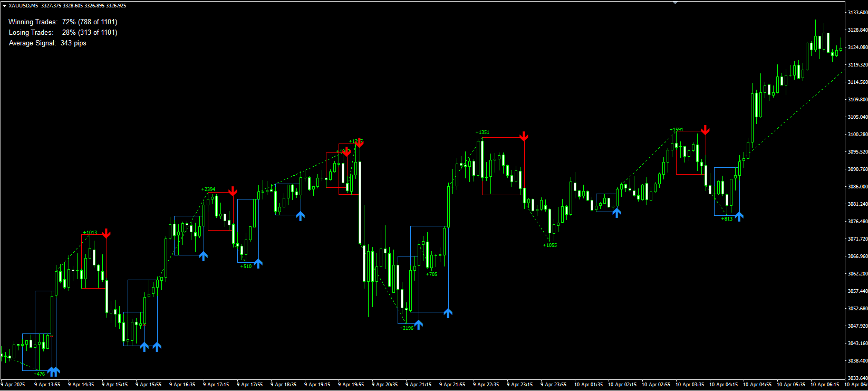Select the red sell arrow beside +1591 label
This screenshot has height=391, width=868.
705,130
